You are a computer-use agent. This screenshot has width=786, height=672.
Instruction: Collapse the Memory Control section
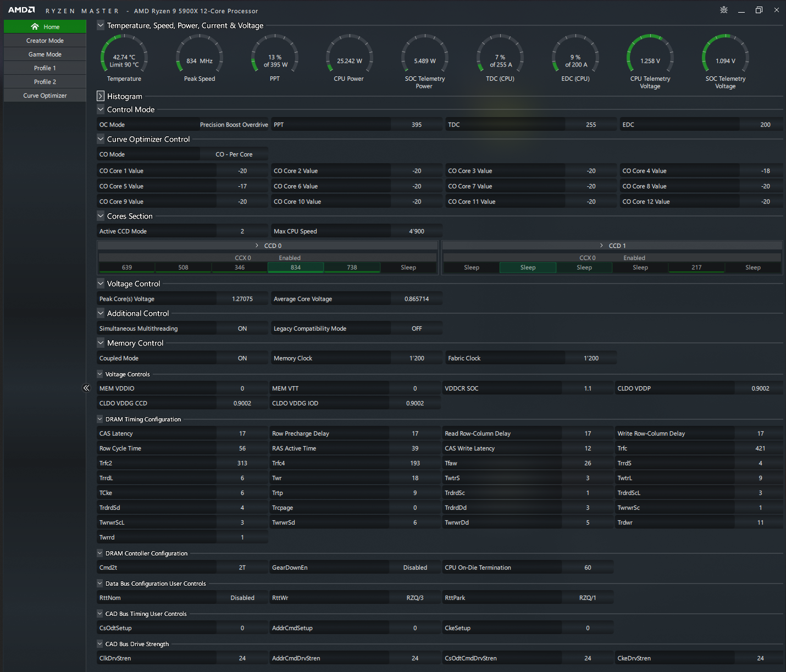101,343
